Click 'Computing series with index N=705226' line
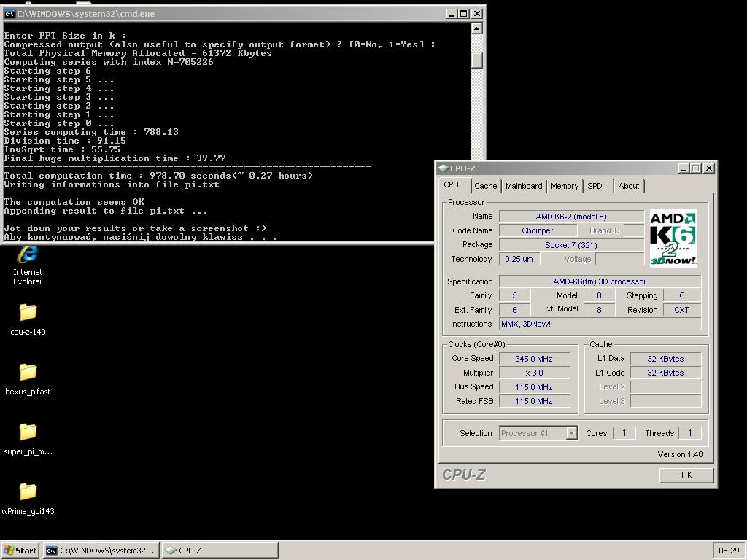 click(x=109, y=62)
